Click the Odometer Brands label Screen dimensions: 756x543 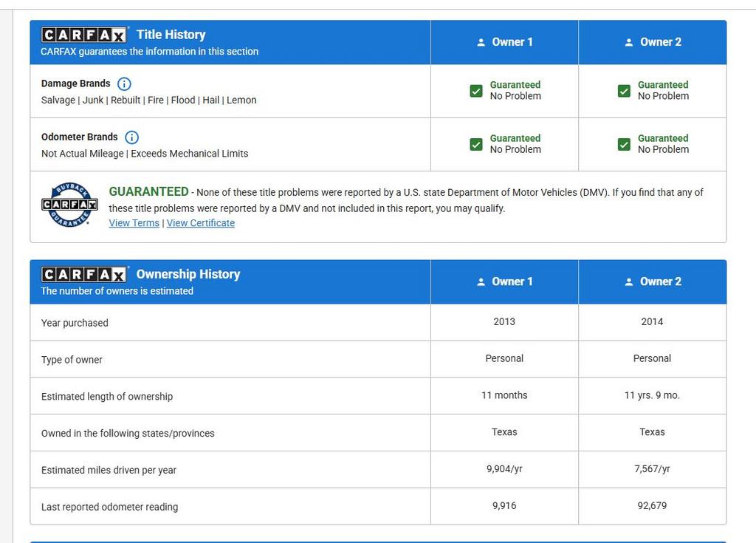coord(80,137)
